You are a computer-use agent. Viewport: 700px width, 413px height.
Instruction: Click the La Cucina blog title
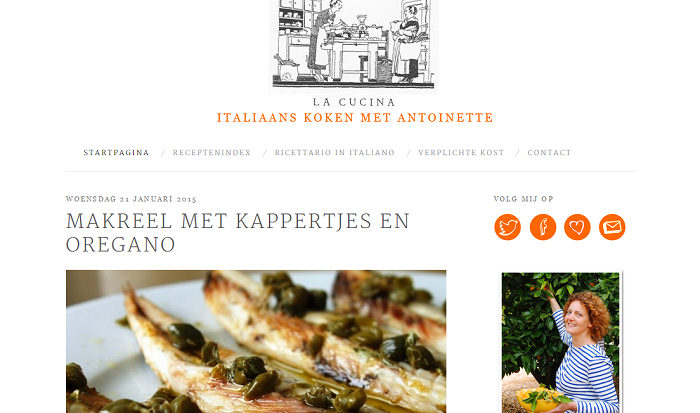pos(354,102)
